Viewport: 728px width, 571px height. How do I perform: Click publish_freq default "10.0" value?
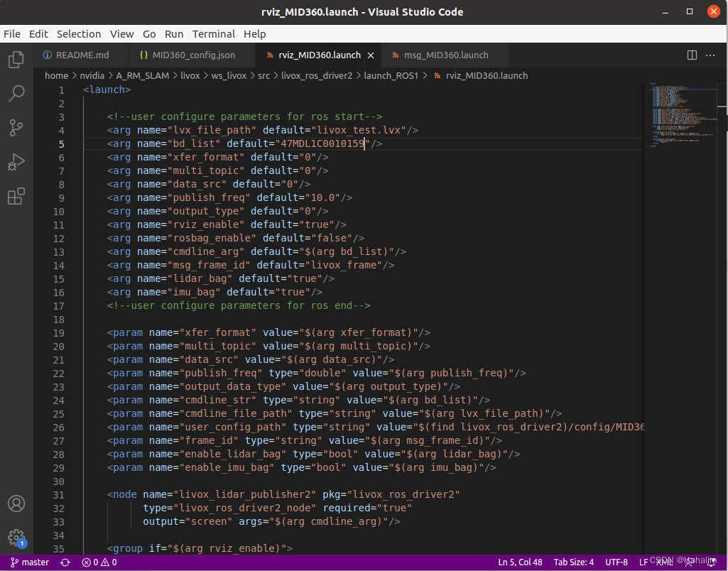coord(322,197)
